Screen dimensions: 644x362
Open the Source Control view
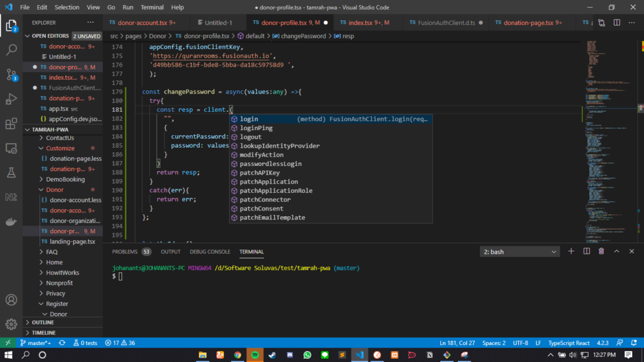(x=11, y=75)
